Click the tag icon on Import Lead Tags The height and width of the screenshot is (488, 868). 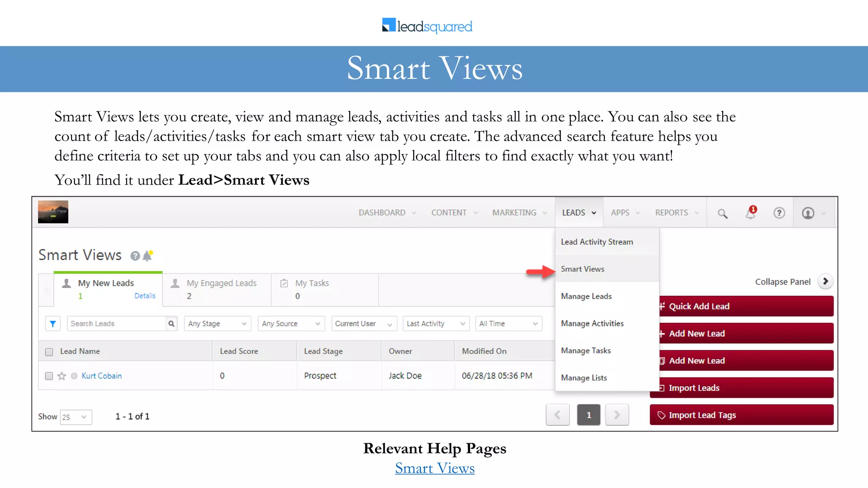coord(661,415)
